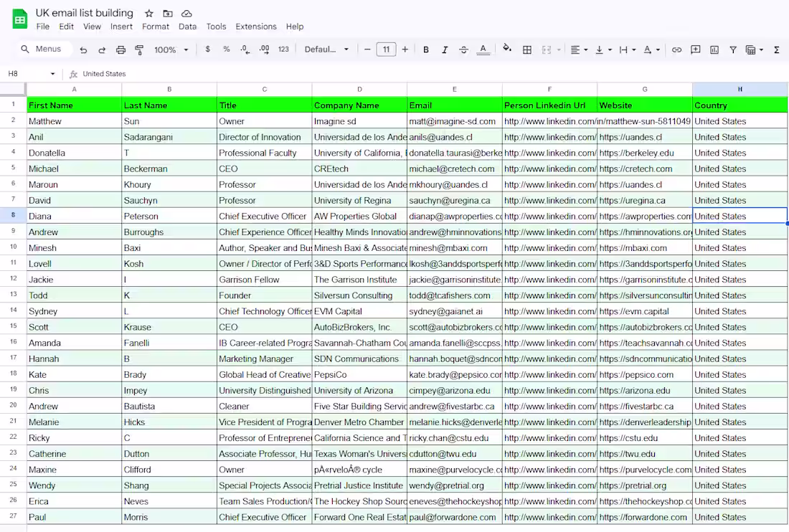Screen dimensions: 789x532
Task: Insert a comment using the comment icon
Action: (x=695, y=49)
